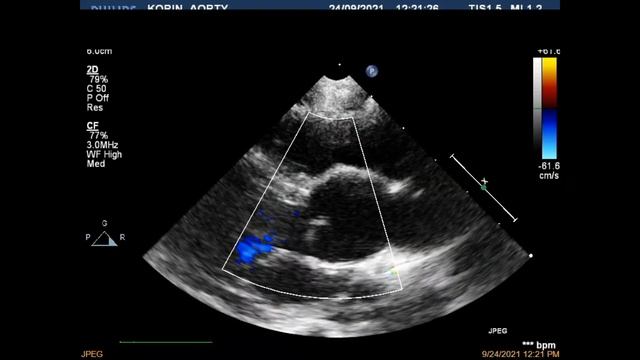Click the green ECG trace line
Viewport: 640px width, 360px height.
tap(166, 342)
